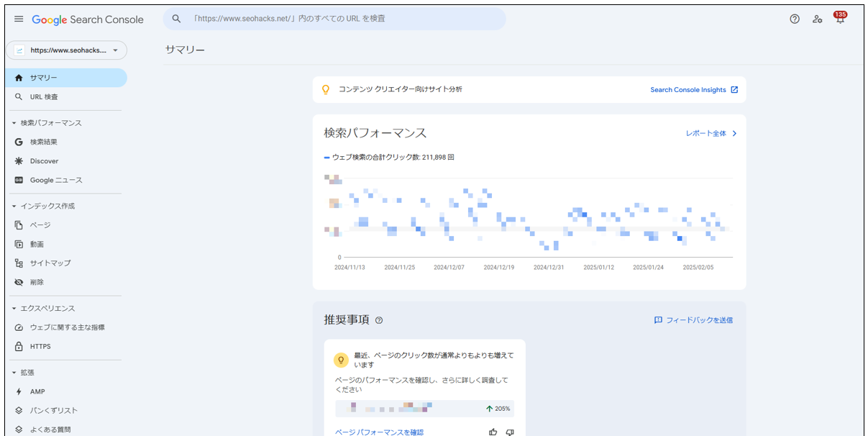Image resolution: width=868 pixels, height=436 pixels.
Task: Click the search magnifier icon in URL bar
Action: pos(176,19)
